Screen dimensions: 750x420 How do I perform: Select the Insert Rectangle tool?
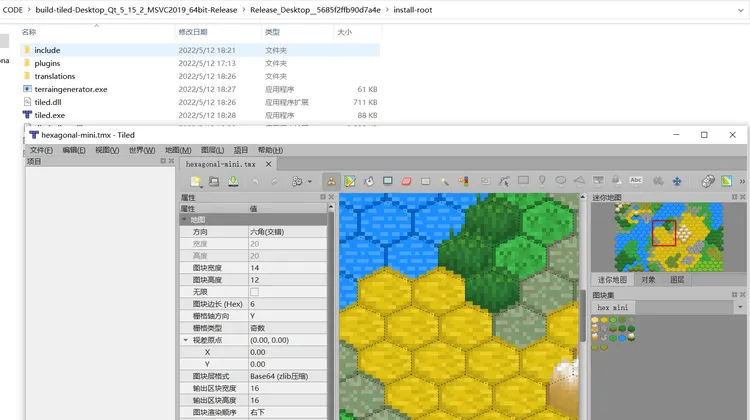click(x=523, y=181)
